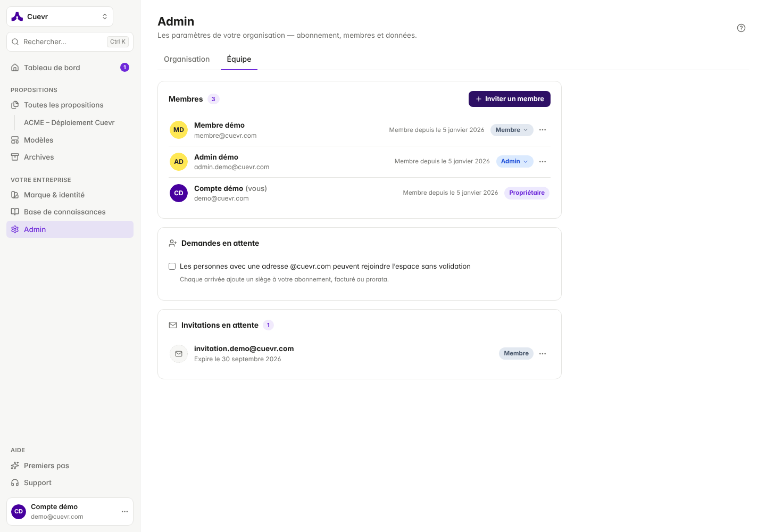Click the notification count badge on Tableau de bord
Image resolution: width=766 pixels, height=532 pixels.
point(124,67)
